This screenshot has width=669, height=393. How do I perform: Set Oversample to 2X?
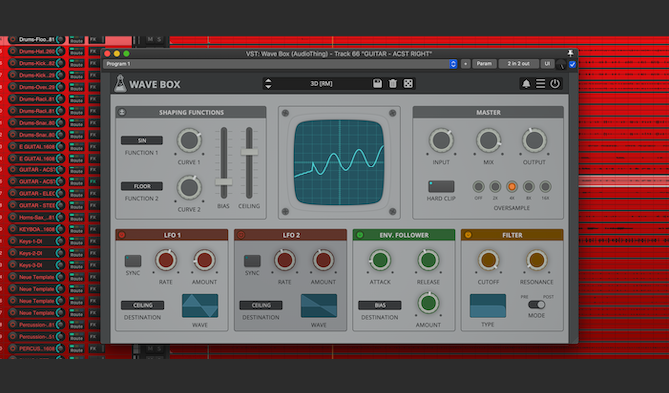point(495,186)
